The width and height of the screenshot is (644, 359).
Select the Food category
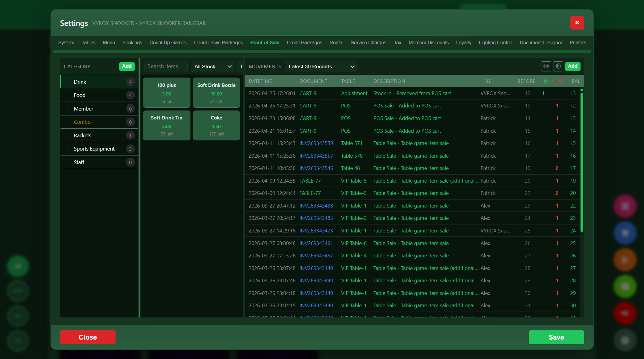point(99,95)
